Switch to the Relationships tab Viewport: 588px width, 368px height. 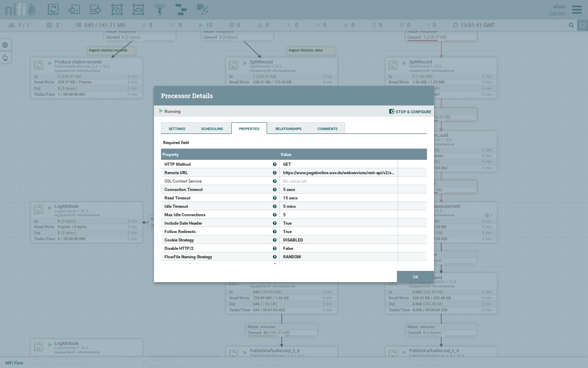pyautogui.click(x=288, y=129)
